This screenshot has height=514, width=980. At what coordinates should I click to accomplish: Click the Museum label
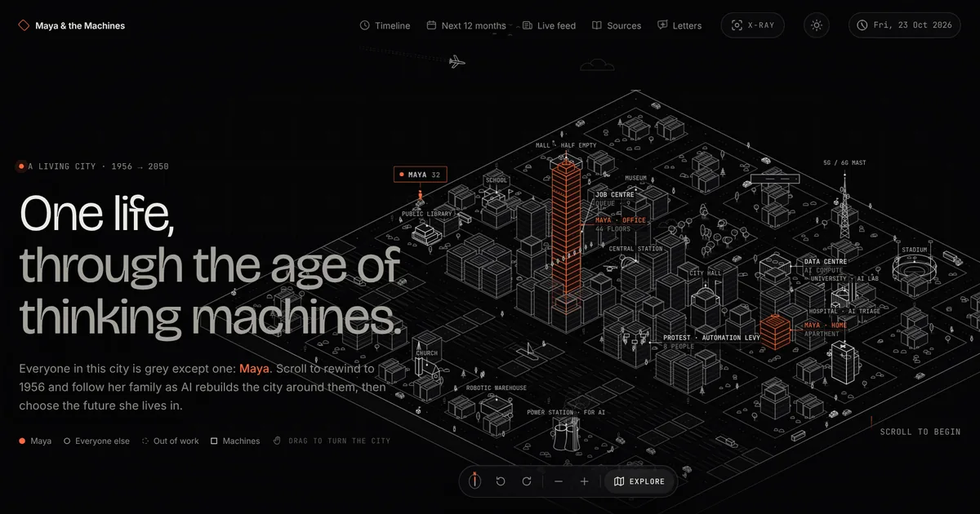(635, 178)
